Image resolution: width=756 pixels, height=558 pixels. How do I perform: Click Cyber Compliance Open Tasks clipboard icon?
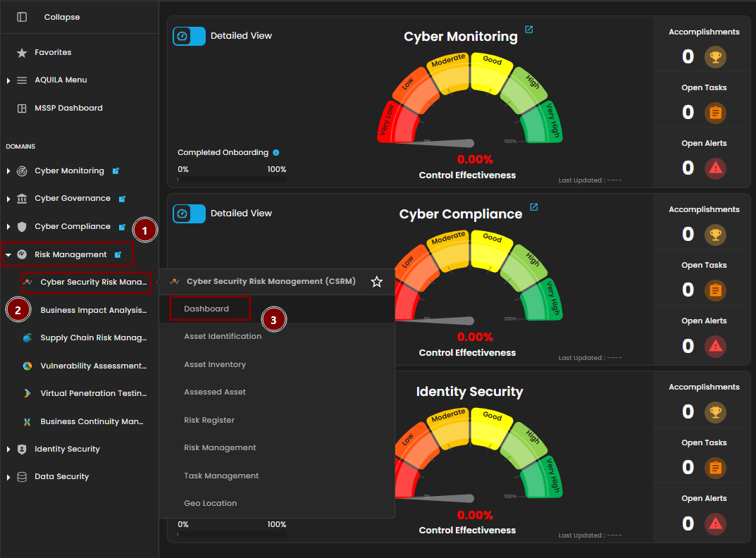(715, 290)
